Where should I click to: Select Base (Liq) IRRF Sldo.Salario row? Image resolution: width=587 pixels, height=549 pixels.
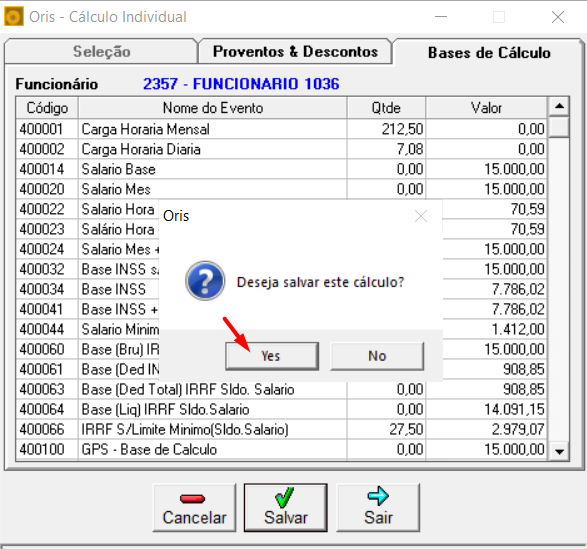click(x=281, y=409)
